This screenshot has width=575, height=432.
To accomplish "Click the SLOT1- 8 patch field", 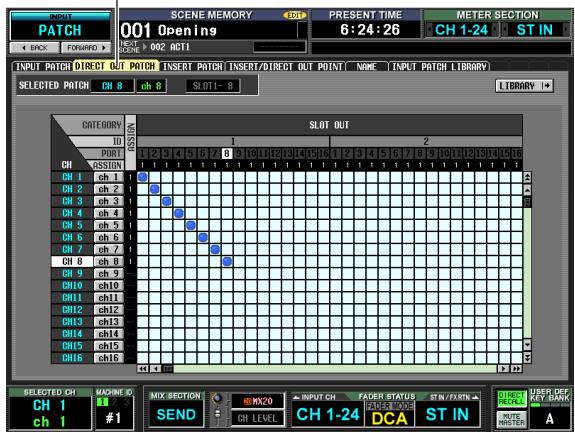I will point(213,86).
